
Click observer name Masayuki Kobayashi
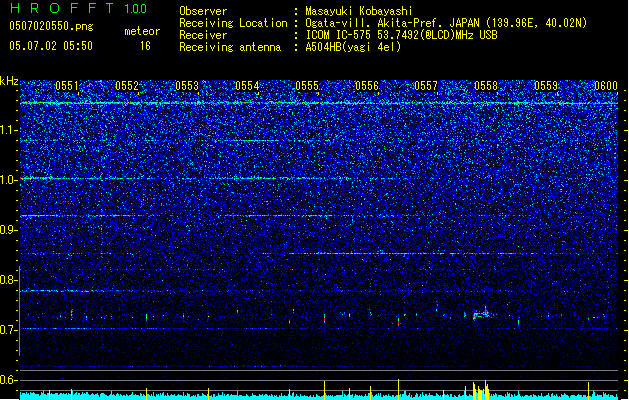[359, 11]
